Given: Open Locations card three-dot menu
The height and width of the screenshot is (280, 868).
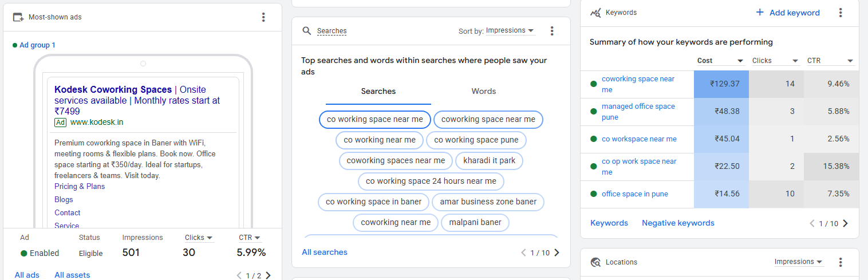Looking at the screenshot, I should (x=841, y=262).
